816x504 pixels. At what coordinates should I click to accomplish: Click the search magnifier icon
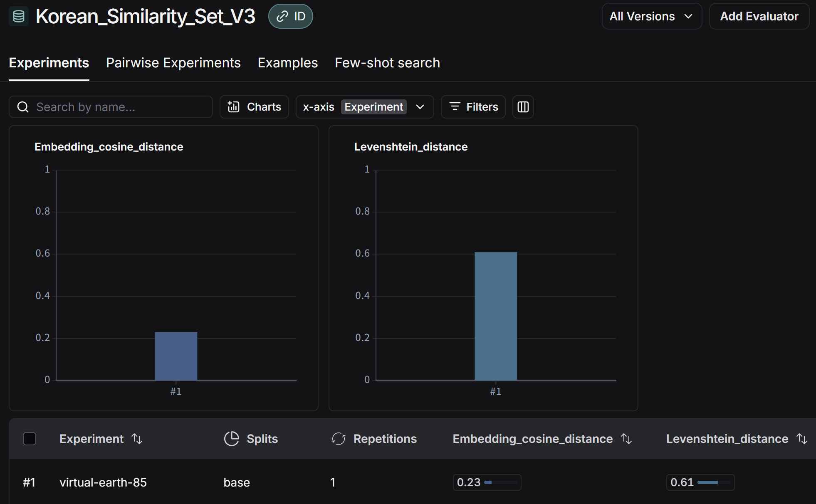click(23, 107)
